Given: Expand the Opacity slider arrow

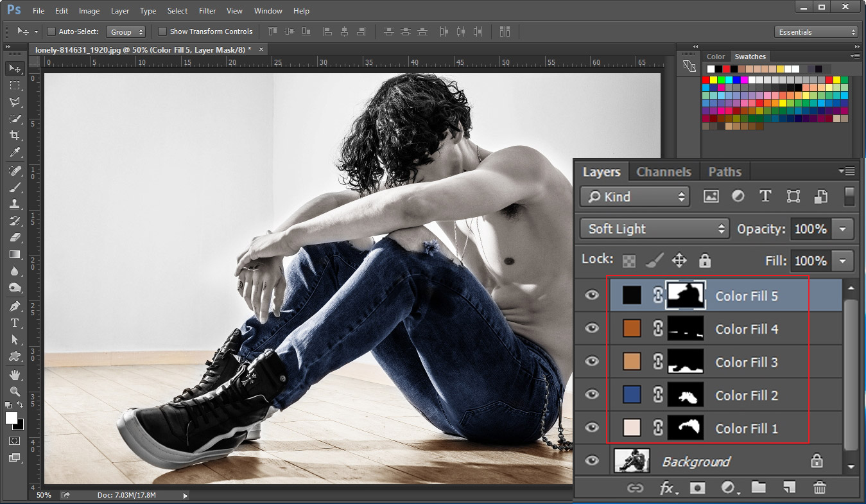Looking at the screenshot, I should 842,229.
